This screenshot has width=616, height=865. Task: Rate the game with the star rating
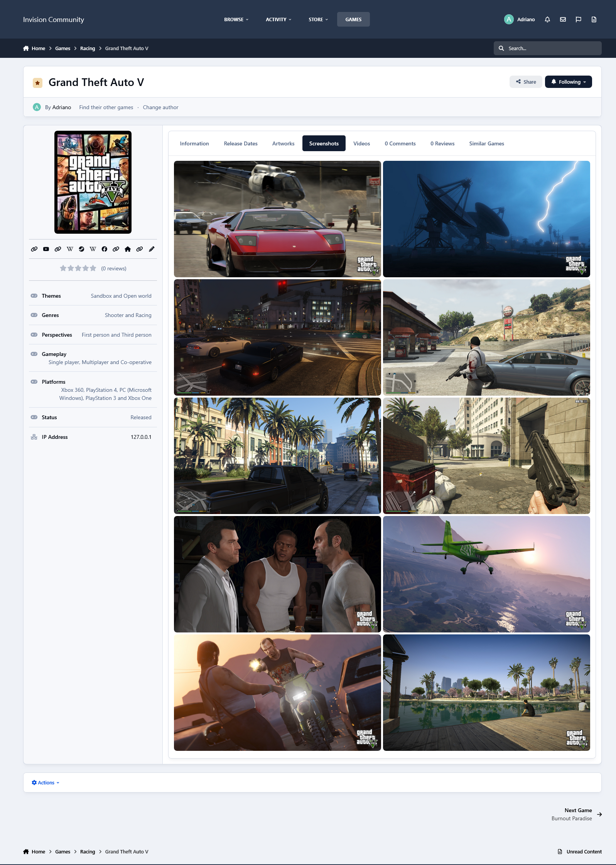click(x=78, y=268)
